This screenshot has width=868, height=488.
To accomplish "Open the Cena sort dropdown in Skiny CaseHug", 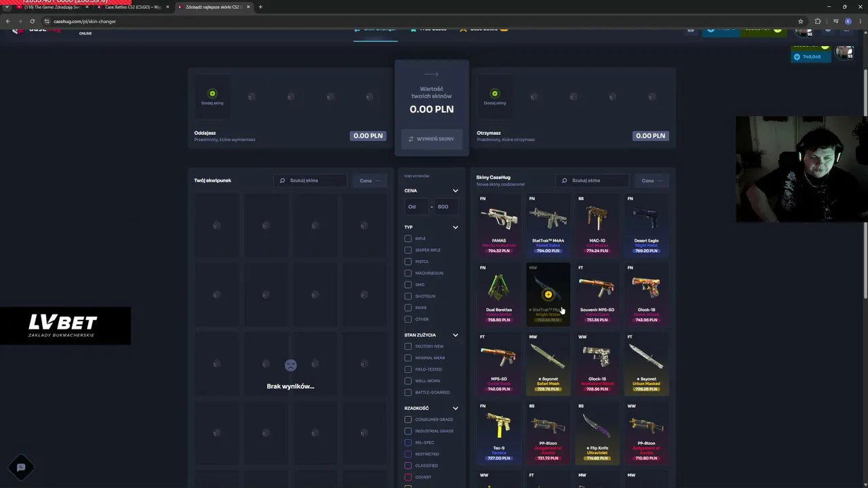I will point(652,180).
